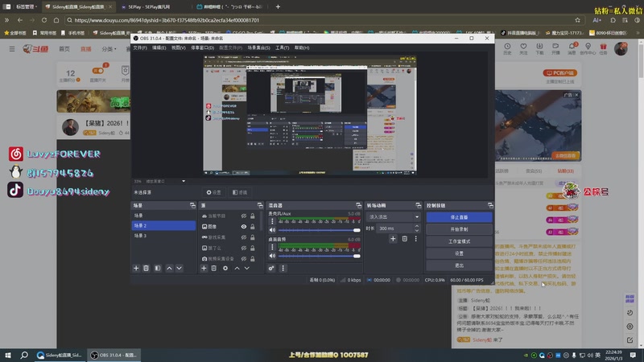Decrease transition duration with down arrow
The height and width of the screenshot is (362, 644).
[417, 230]
